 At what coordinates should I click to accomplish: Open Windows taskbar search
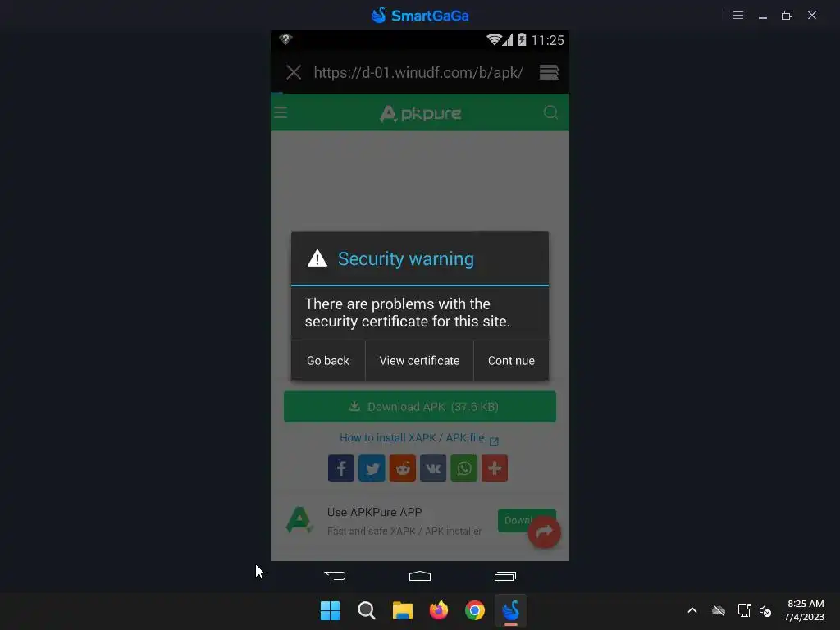click(x=367, y=610)
